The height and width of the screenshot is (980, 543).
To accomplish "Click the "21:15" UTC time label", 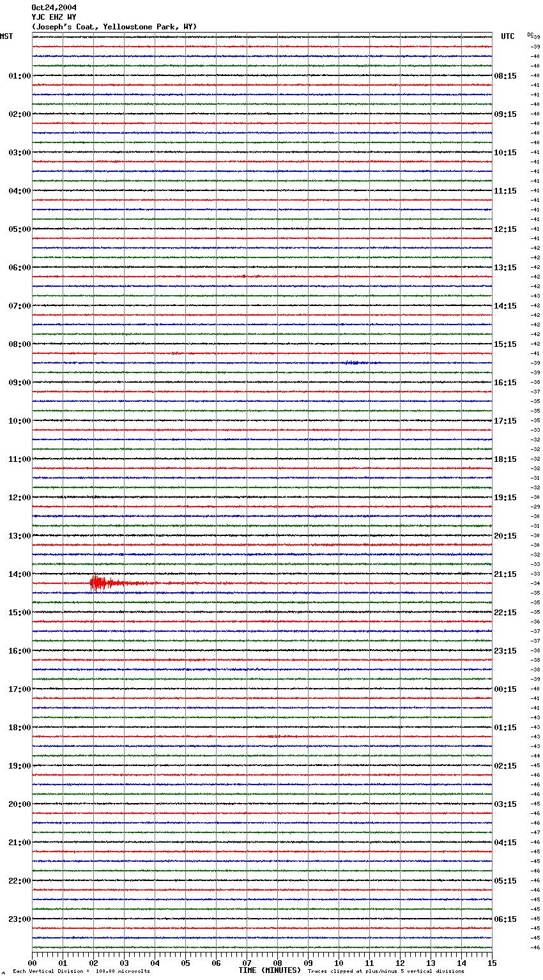I will (505, 574).
